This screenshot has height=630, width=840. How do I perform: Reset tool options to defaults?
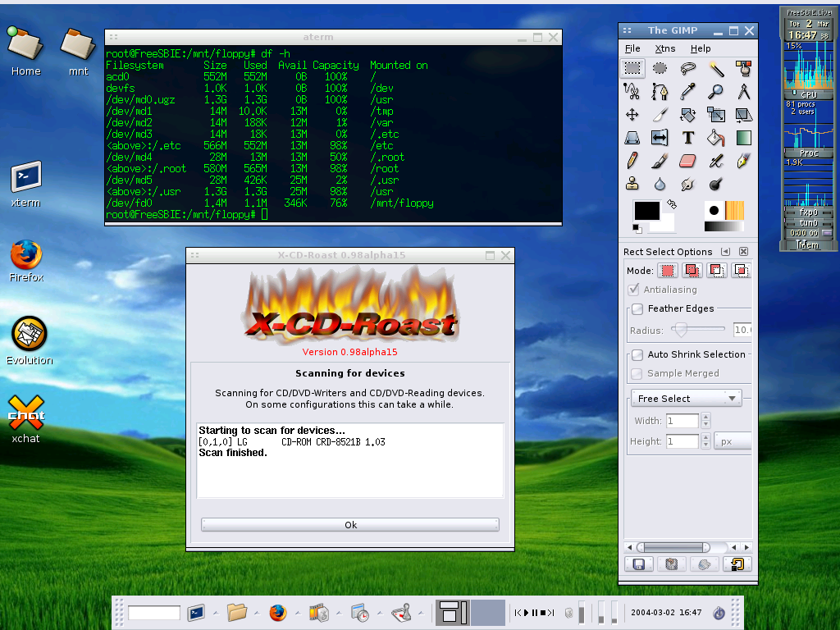coord(737,564)
